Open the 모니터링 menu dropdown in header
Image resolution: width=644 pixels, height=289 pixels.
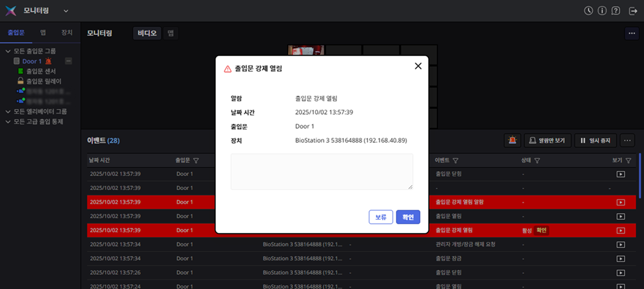66,11
